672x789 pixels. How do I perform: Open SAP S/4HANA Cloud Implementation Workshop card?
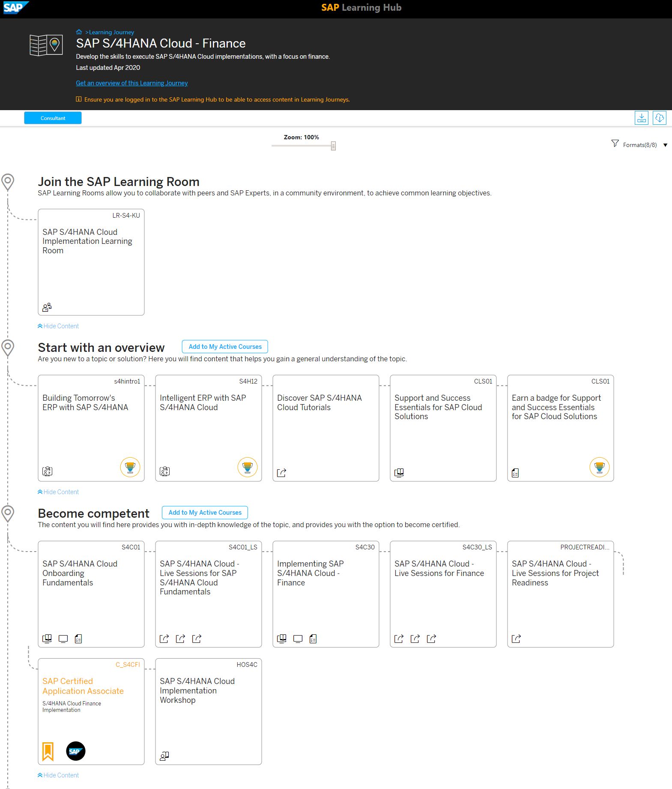[208, 711]
